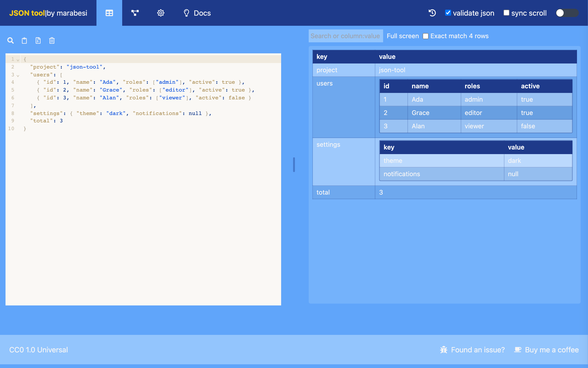Click the 'viewer' roles cell

point(489,126)
